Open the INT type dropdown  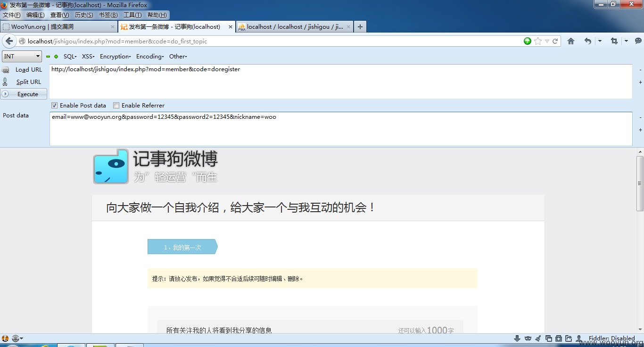point(22,56)
